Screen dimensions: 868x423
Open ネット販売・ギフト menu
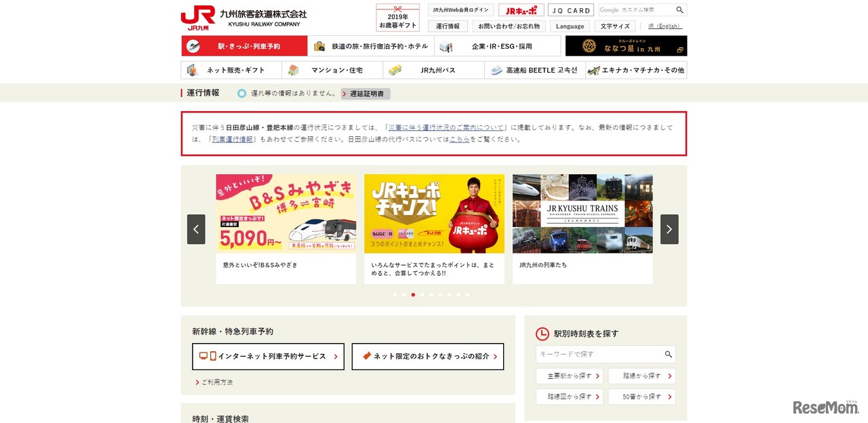click(x=232, y=70)
